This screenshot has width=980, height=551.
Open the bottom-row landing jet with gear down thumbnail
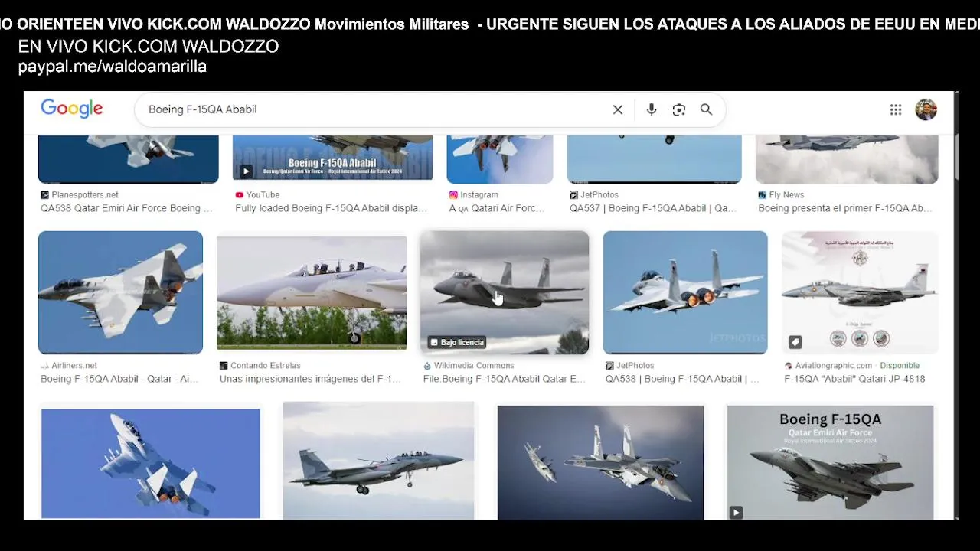[x=378, y=461]
